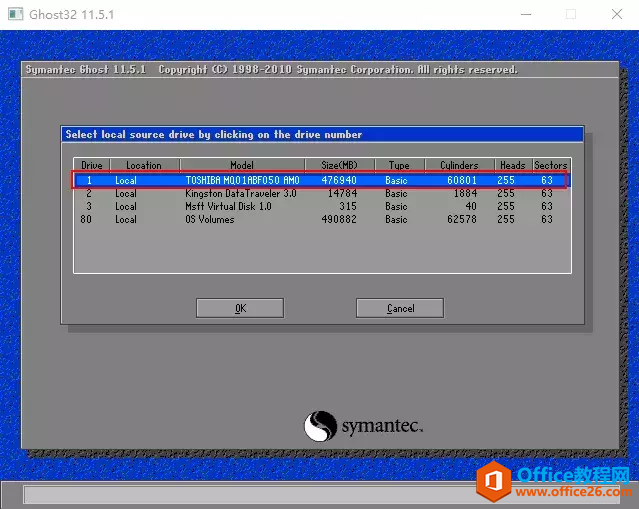This screenshot has width=639, height=509.
Task: Click the OK button
Action: point(240,308)
